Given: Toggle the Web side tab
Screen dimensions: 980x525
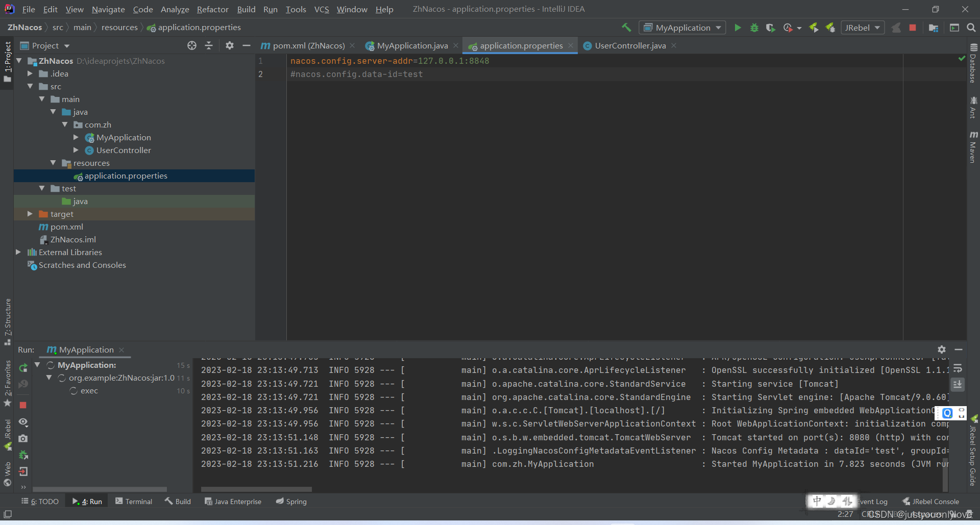Looking at the screenshot, I should [x=7, y=474].
